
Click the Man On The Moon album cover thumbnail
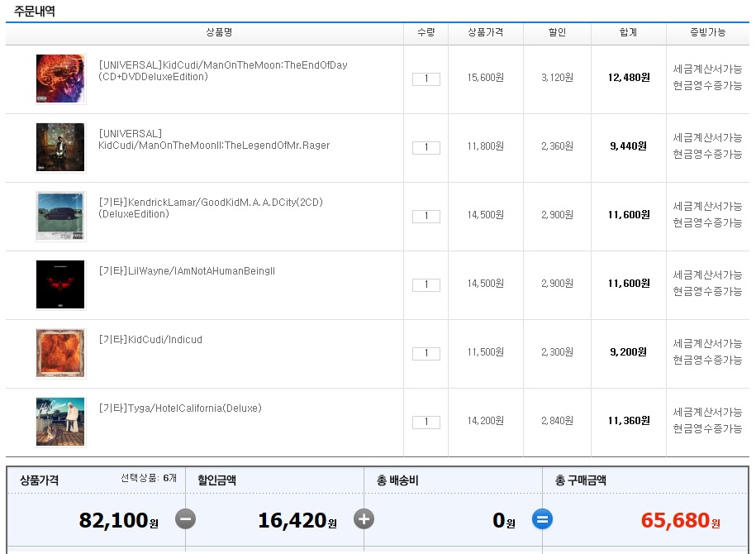(x=60, y=79)
